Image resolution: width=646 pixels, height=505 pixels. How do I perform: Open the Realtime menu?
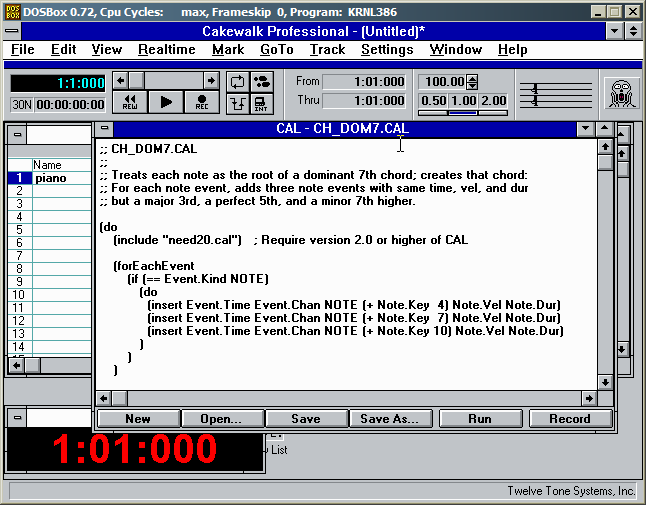(x=166, y=49)
